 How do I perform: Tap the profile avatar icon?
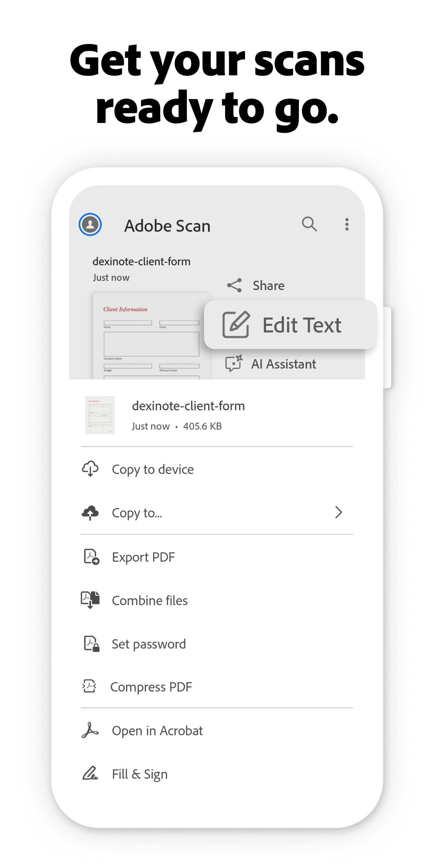[x=90, y=225]
